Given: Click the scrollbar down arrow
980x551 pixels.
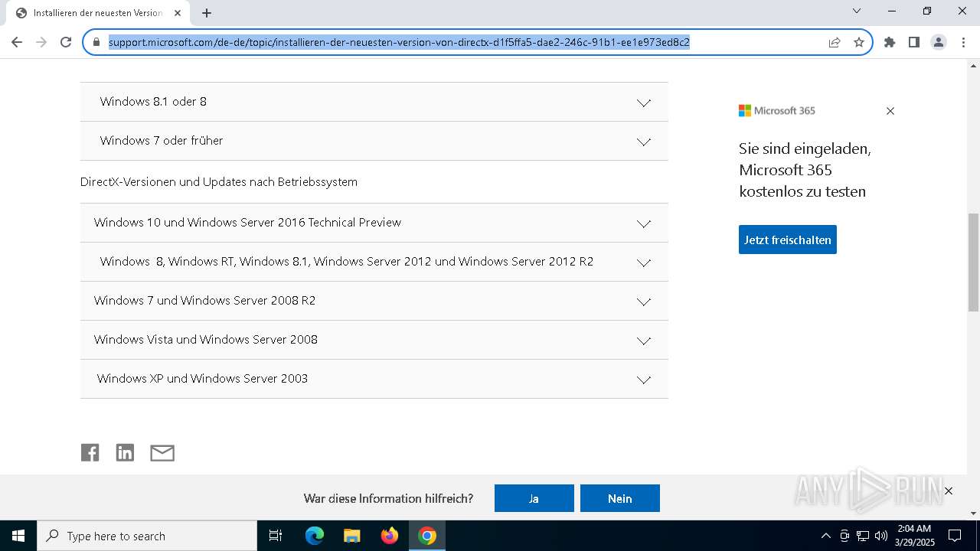Looking at the screenshot, I should pos(973,514).
